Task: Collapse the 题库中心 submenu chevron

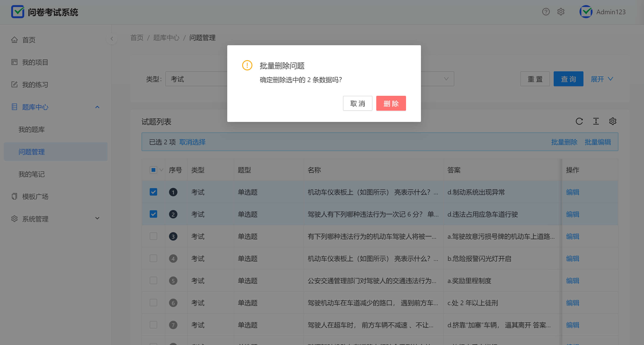Action: [97, 107]
